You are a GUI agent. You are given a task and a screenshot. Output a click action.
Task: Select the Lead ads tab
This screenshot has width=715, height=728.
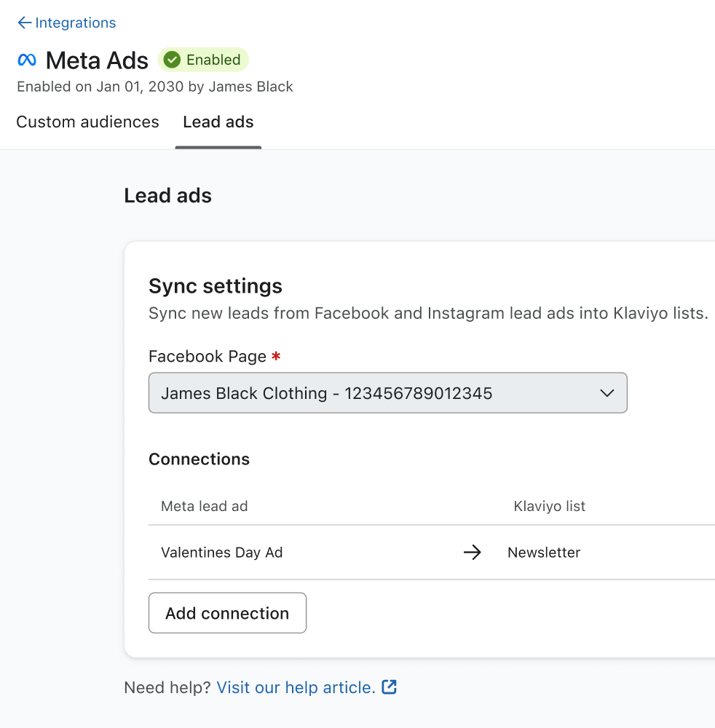tap(218, 122)
